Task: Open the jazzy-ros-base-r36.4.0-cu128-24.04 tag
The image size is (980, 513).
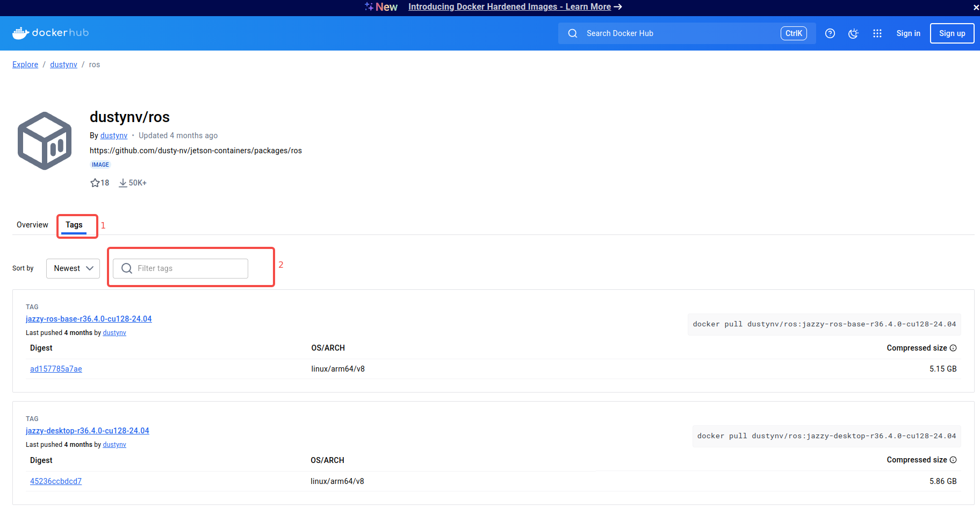Action: [x=89, y=319]
